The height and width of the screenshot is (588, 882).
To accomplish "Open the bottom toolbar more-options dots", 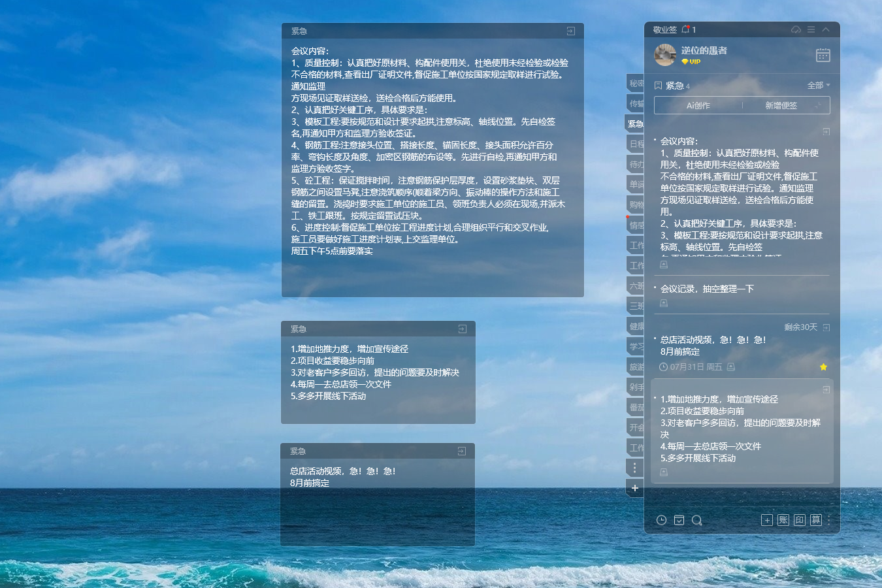I will [x=829, y=520].
